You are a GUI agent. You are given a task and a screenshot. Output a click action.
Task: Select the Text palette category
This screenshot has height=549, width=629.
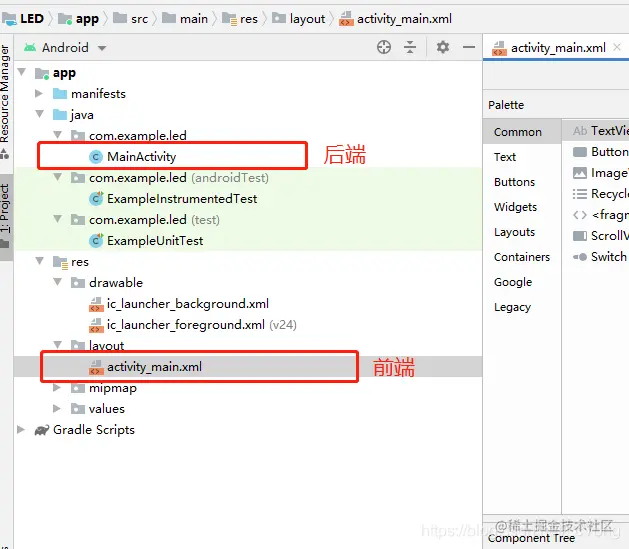tap(505, 157)
